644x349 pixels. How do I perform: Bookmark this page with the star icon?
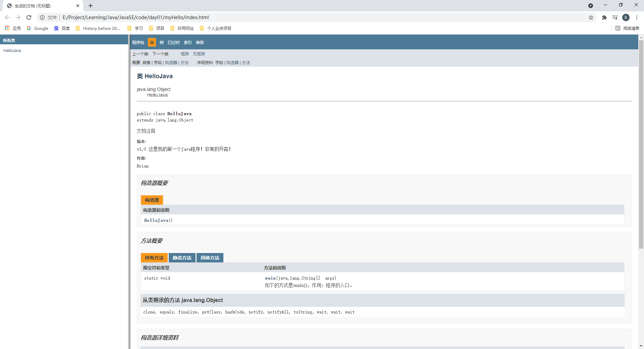[x=591, y=17]
